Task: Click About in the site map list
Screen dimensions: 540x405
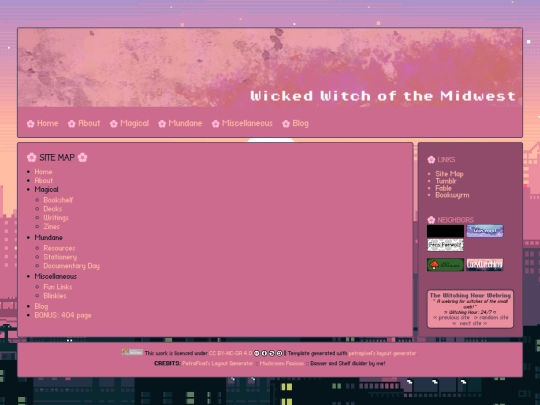Action: pyautogui.click(x=44, y=180)
